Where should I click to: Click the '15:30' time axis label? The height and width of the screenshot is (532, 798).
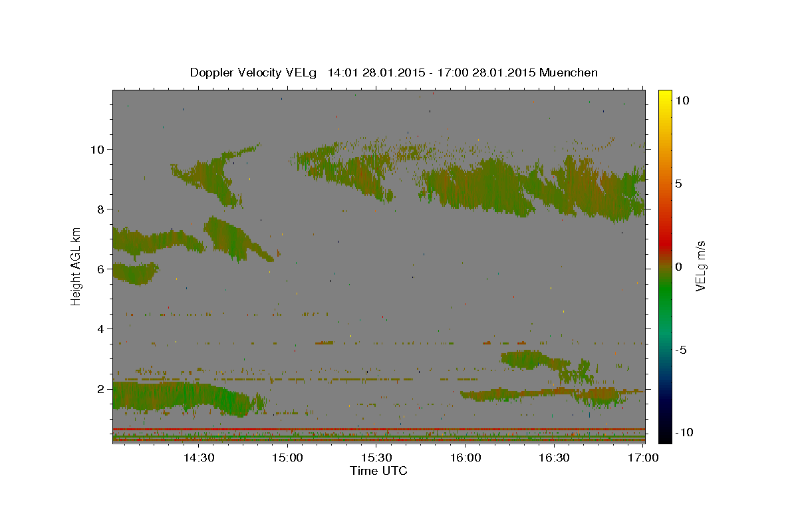pyautogui.click(x=376, y=458)
